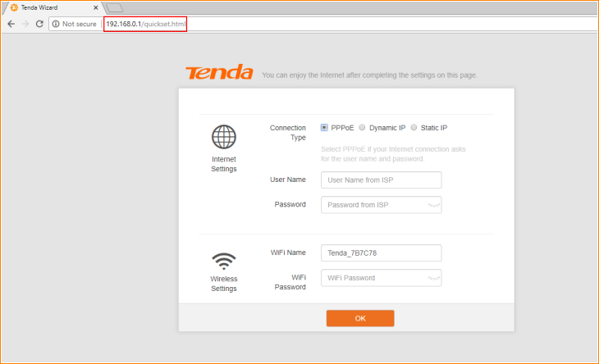Focus the Password from ISP field
Screen dimensions: 599x364
(373, 205)
